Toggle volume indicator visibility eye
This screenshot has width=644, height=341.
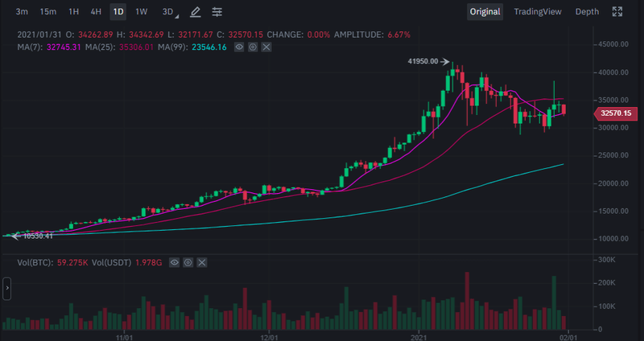(x=174, y=262)
